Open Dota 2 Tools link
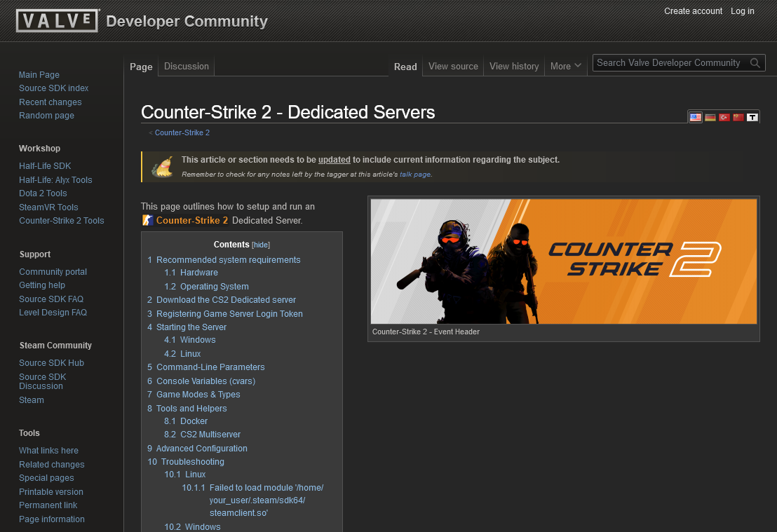This screenshot has height=532, width=777. pos(43,193)
